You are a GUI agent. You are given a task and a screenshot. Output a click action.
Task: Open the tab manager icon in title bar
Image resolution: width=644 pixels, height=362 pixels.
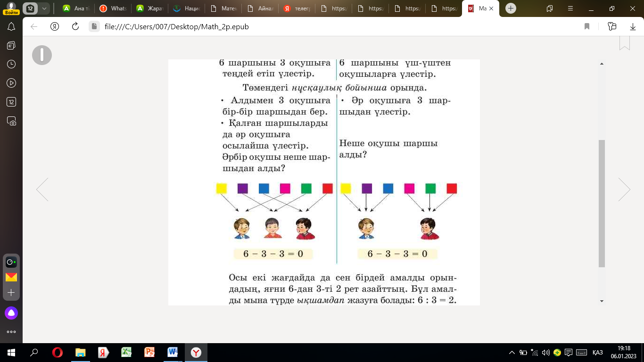(550, 8)
